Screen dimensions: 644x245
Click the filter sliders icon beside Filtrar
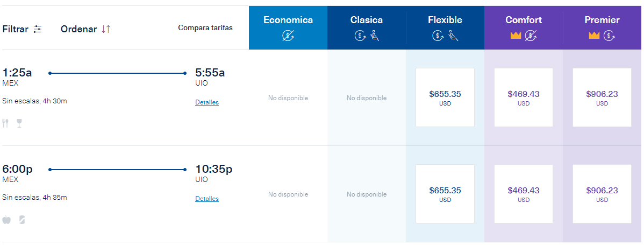pyautogui.click(x=37, y=29)
